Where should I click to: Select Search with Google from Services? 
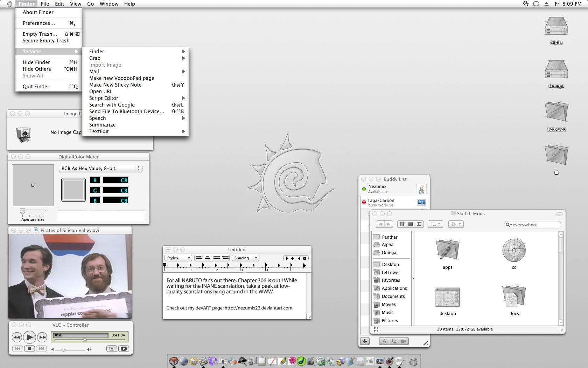click(112, 105)
